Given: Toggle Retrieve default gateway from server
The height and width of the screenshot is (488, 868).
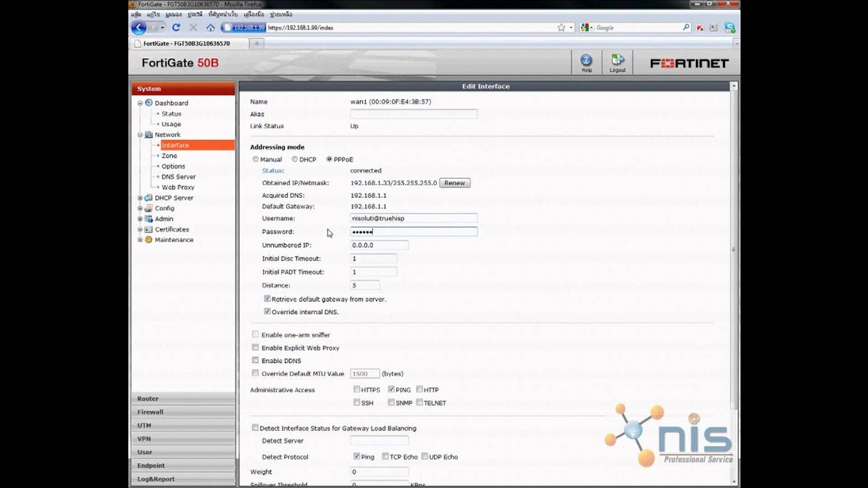Looking at the screenshot, I should pos(267,298).
